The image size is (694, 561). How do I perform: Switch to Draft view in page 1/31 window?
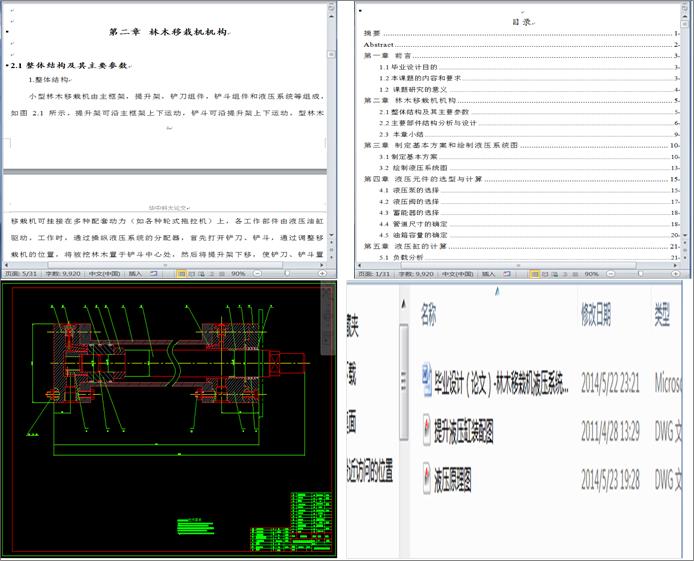(575, 274)
